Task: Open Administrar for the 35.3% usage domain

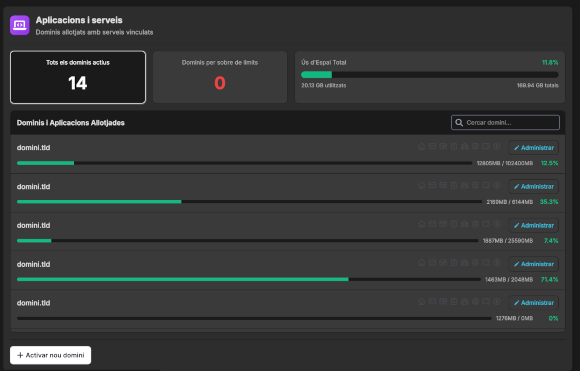Action: 533,186
